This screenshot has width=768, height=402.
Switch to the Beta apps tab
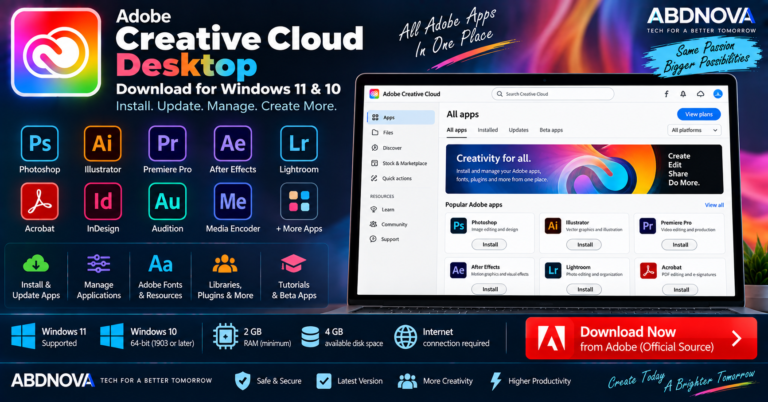pyautogui.click(x=551, y=130)
